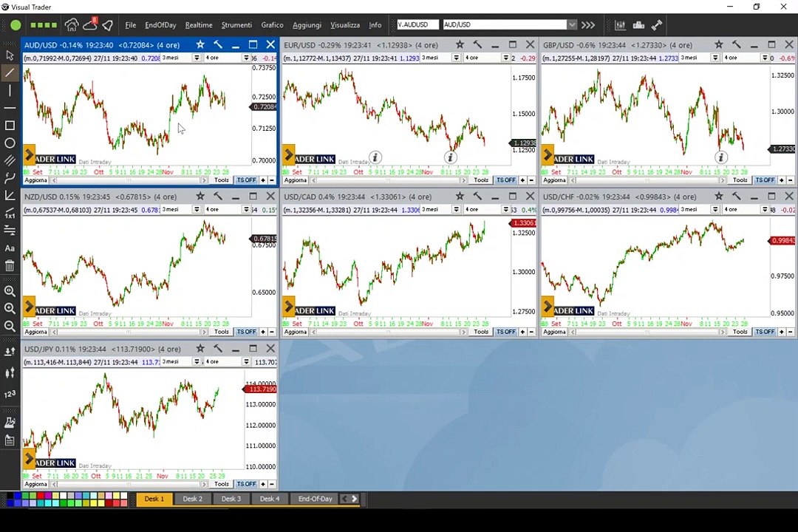Open the 4 ore dropdown on GBP/USD chart
The image size is (798, 532).
765,58
